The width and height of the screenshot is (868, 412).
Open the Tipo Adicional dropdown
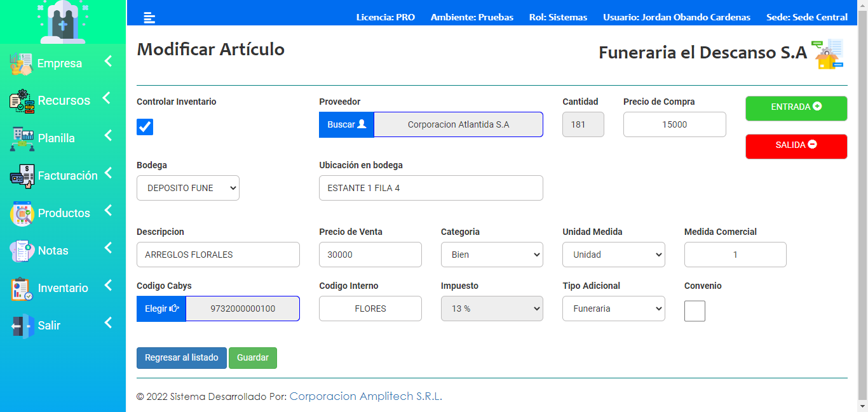click(x=613, y=309)
